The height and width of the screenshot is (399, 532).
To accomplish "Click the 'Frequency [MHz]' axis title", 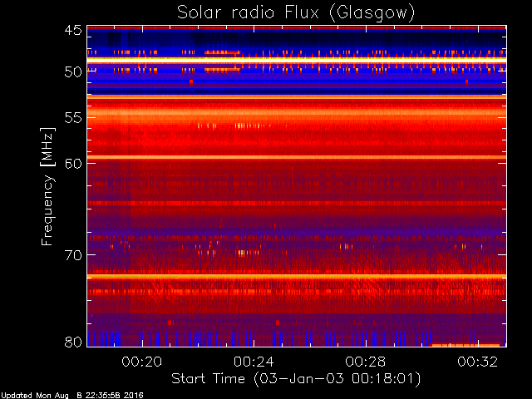I will [47, 186].
